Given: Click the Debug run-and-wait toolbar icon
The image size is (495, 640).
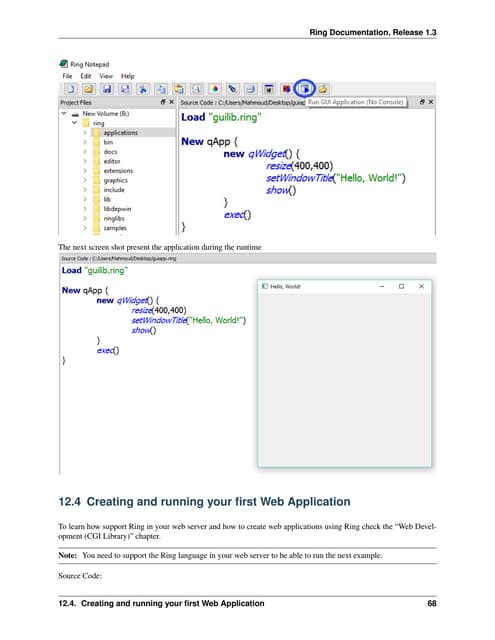Looking at the screenshot, I should 269,89.
